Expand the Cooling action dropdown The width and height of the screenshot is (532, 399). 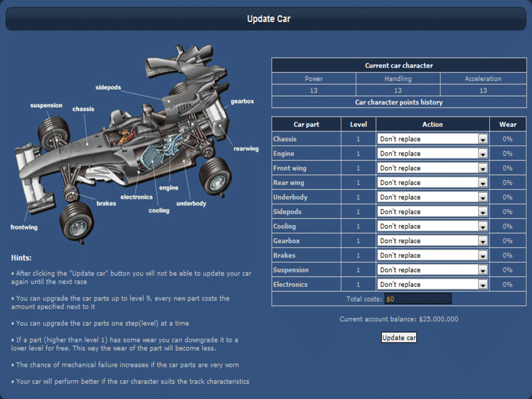click(432, 226)
